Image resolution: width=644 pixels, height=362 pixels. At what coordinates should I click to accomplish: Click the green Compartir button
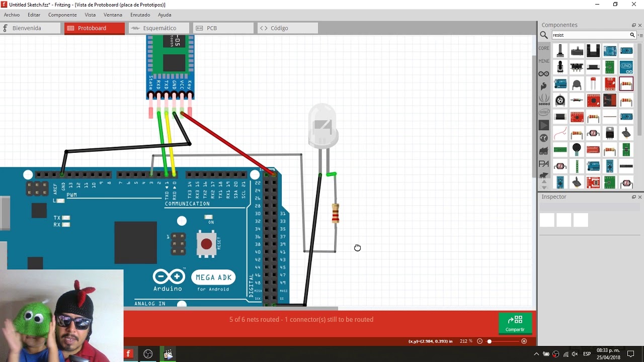coord(515,323)
